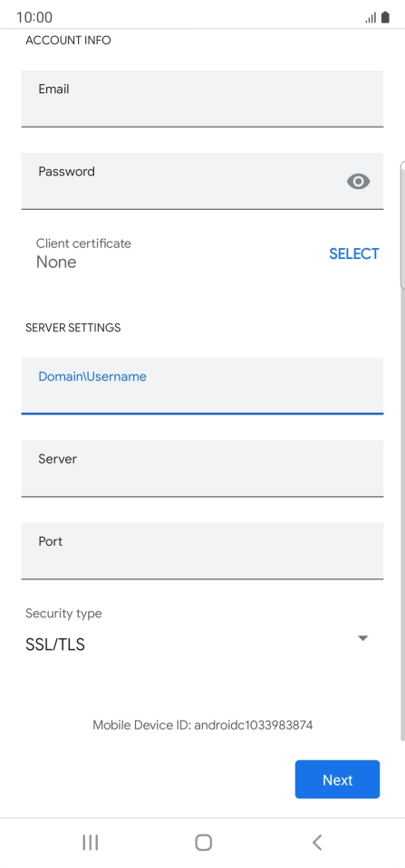Screen dimensions: 405x868
Task: Open recent apps with three-bar icon
Action: click(91, 842)
